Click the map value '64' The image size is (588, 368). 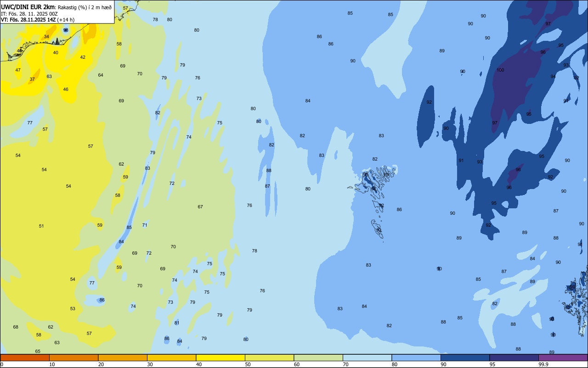coord(101,75)
